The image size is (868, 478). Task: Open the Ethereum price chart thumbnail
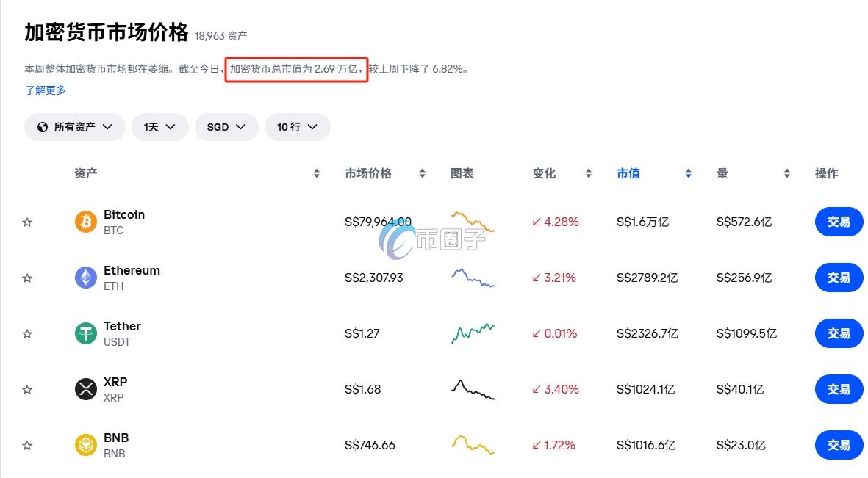click(473, 278)
